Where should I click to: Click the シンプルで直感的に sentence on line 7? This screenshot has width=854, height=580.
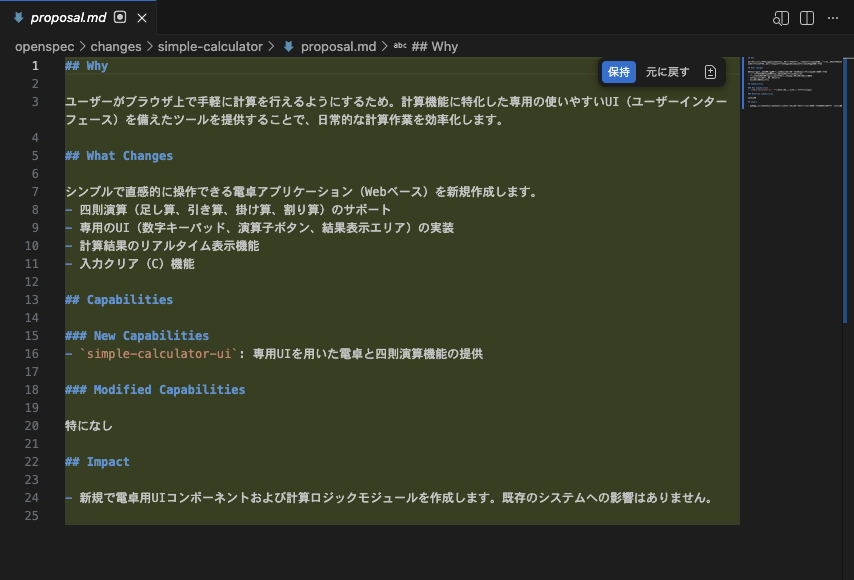point(302,192)
